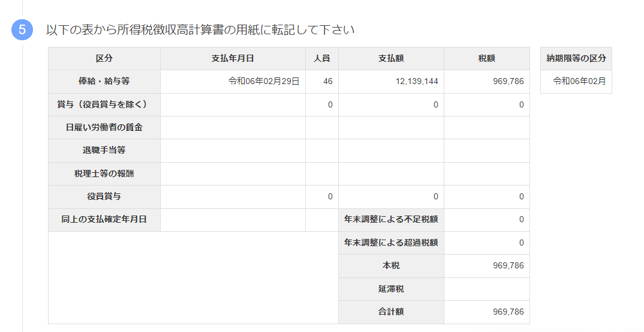
Task: Select the 本税 value 969,786
Action: [x=508, y=266]
